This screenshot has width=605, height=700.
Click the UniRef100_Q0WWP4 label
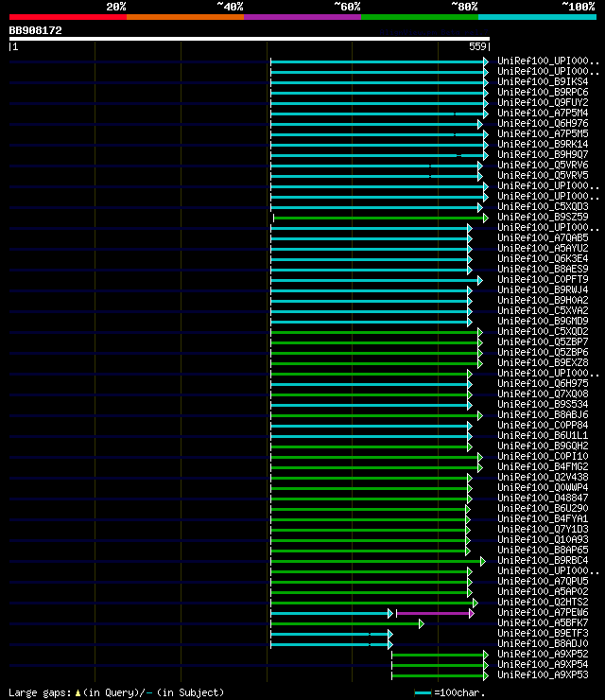(543, 487)
